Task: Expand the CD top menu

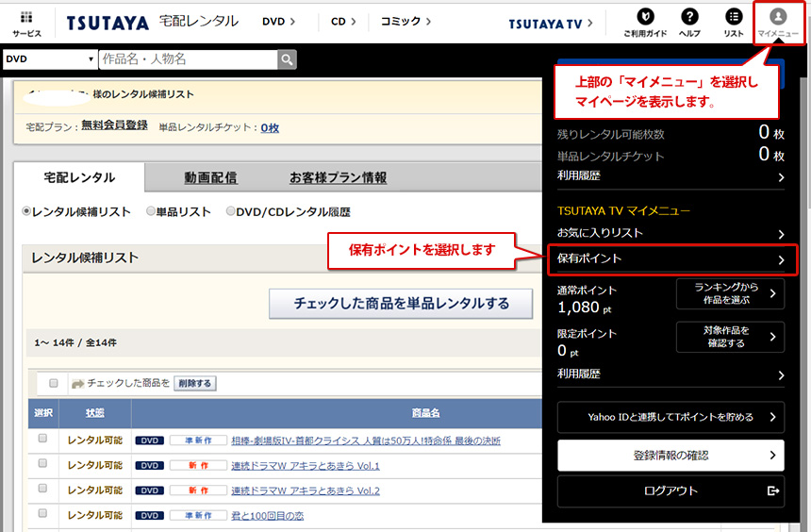Action: coord(343,22)
